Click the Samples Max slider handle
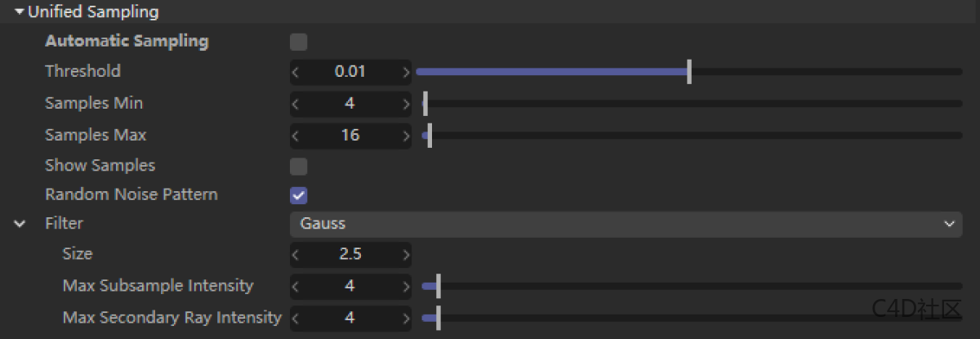This screenshot has height=339, width=980. tap(430, 136)
